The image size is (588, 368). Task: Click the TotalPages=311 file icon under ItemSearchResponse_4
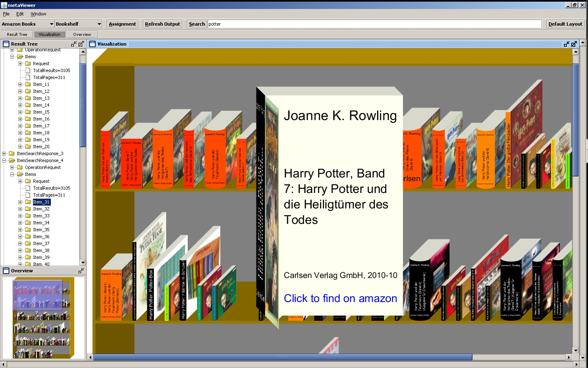[28, 195]
